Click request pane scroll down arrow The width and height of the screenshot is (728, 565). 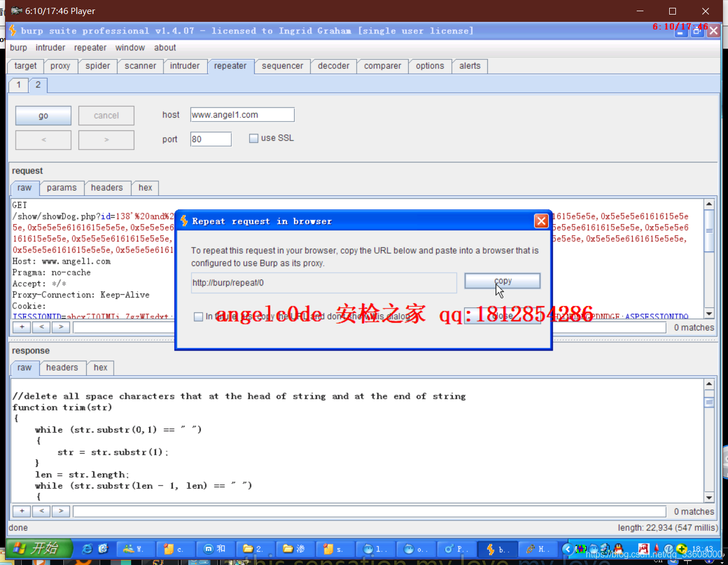point(709,314)
